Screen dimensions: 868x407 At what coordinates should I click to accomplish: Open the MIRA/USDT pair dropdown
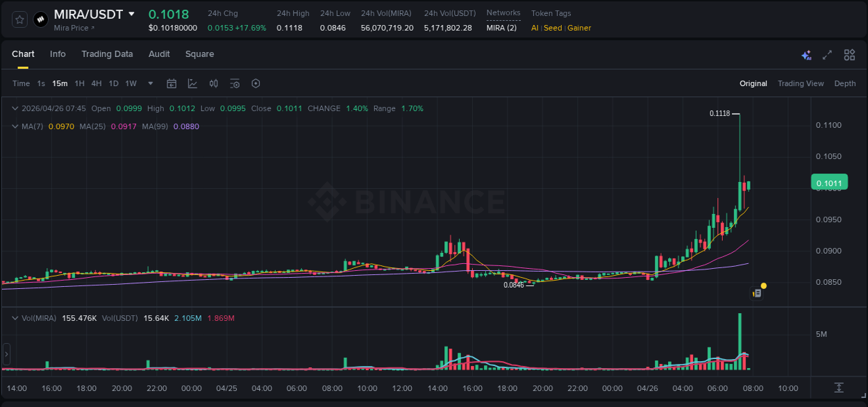click(x=131, y=14)
